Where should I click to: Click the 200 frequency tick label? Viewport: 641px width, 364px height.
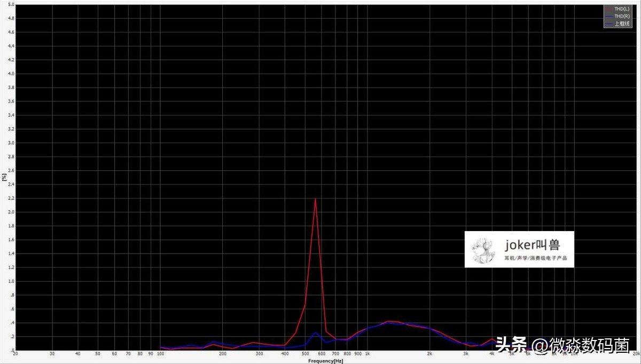coord(223,354)
